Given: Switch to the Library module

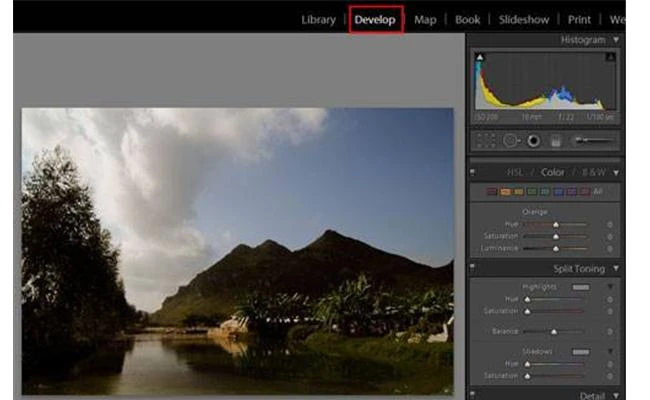Looking at the screenshot, I should pyautogui.click(x=318, y=19).
